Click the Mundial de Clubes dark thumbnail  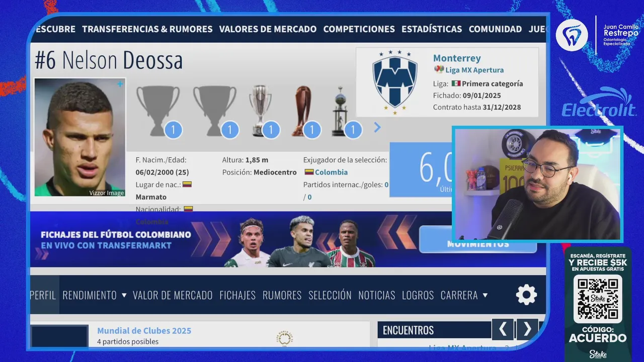click(x=59, y=336)
